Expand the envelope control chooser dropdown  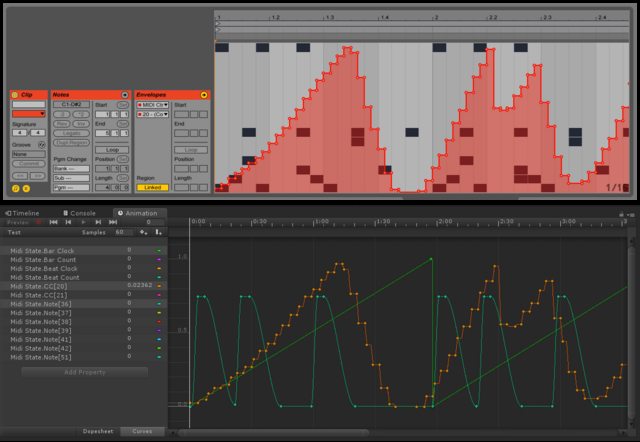(152, 114)
